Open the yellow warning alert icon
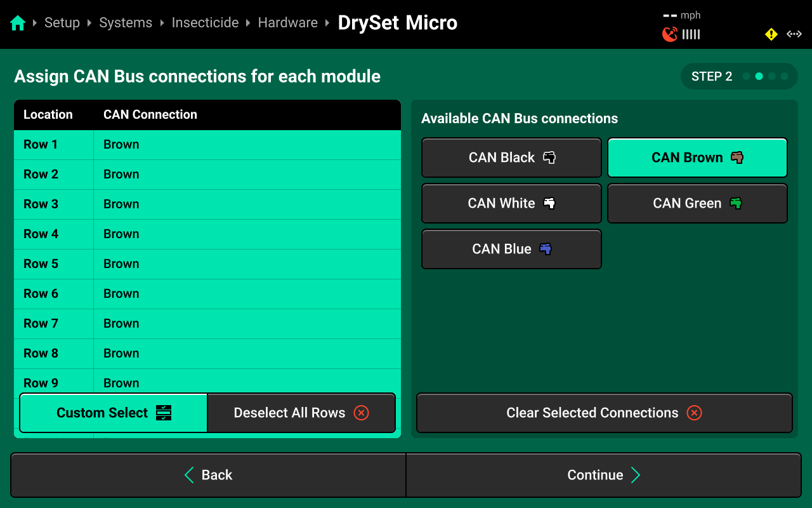 [771, 34]
